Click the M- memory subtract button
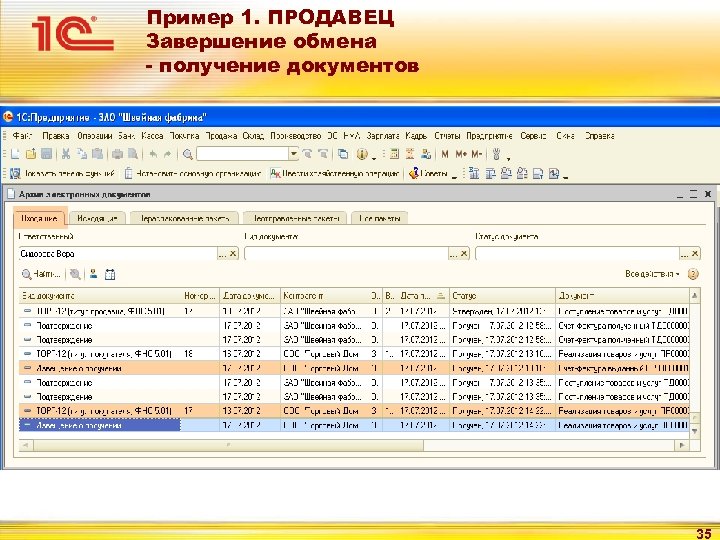720x540 pixels. pos(477,154)
